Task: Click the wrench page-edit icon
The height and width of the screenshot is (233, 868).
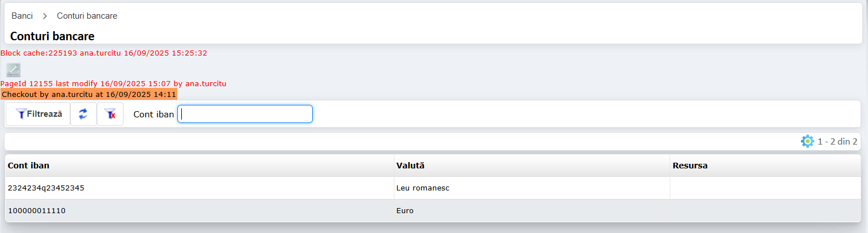Action: (x=13, y=70)
